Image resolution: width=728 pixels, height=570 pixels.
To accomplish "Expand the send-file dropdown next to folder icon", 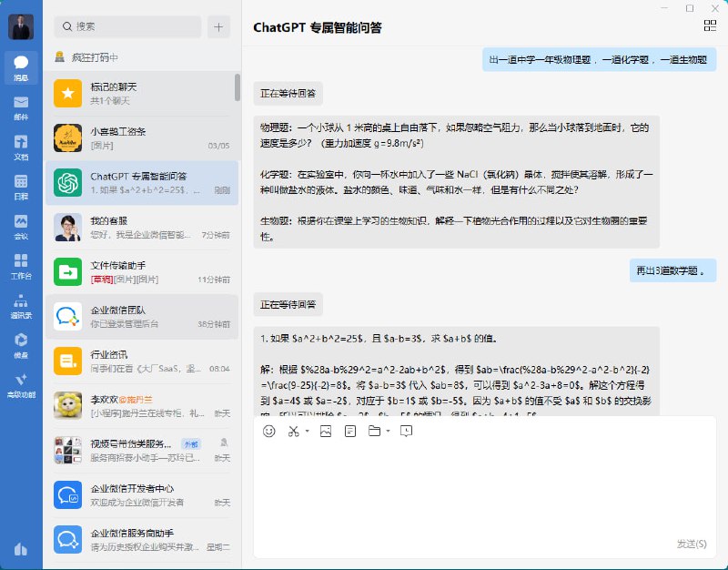I will pos(388,431).
